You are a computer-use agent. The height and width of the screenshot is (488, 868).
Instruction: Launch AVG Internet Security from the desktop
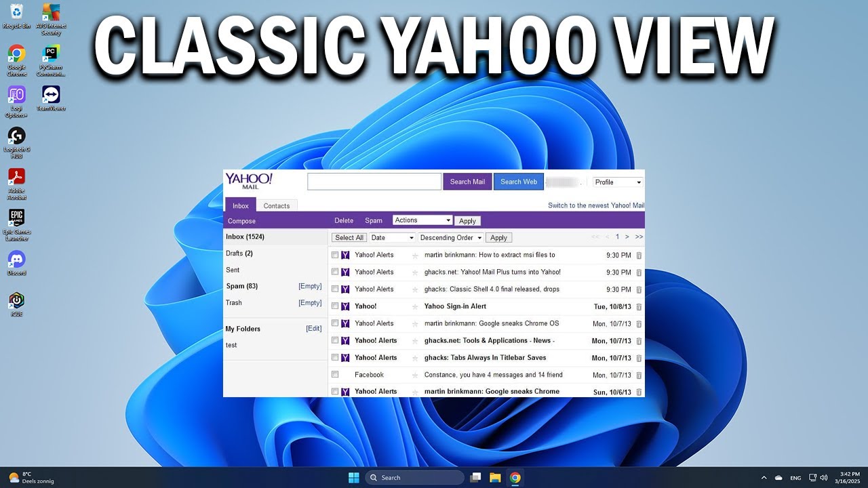coord(50,19)
